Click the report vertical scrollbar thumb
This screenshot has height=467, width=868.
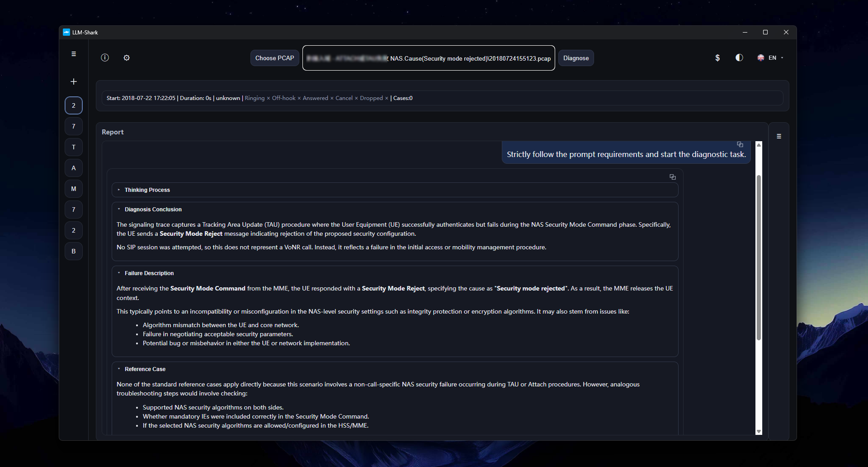click(759, 257)
